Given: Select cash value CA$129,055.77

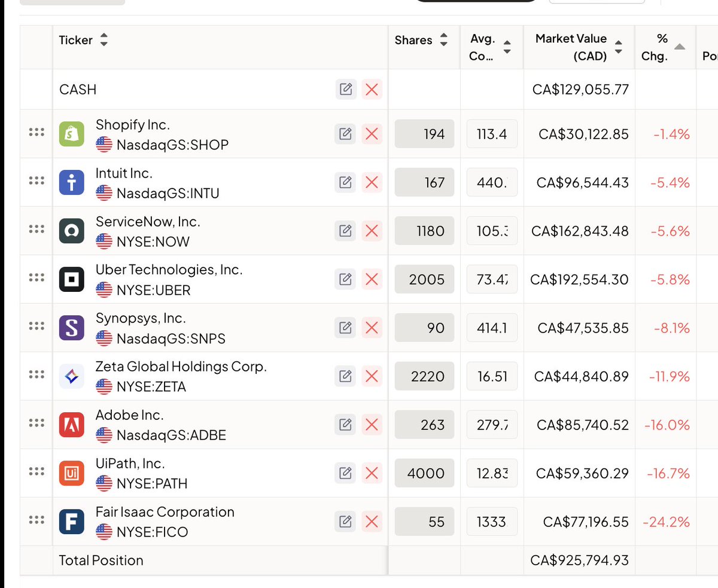Looking at the screenshot, I should (580, 90).
